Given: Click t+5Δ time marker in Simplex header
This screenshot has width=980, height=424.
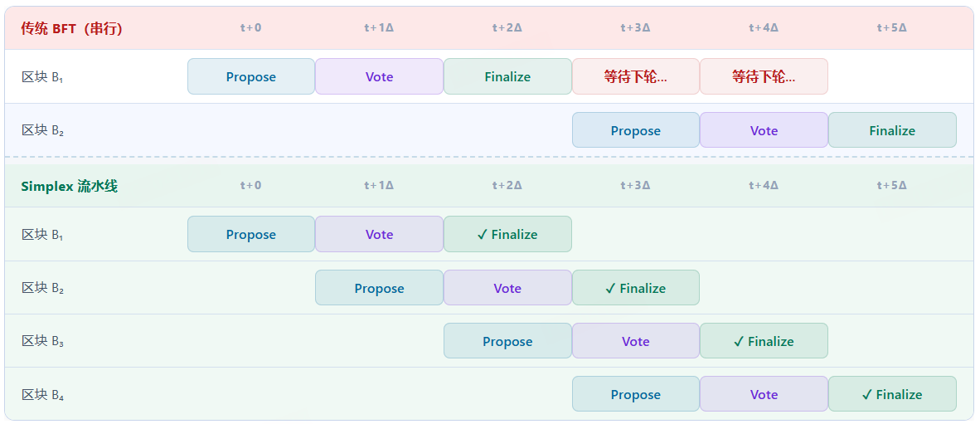Looking at the screenshot, I should tap(892, 185).
